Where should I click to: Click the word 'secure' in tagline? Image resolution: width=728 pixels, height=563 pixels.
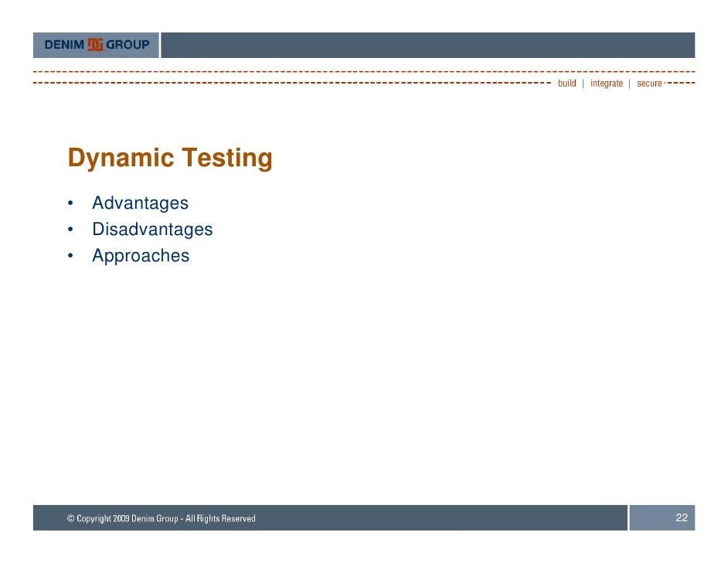point(649,84)
